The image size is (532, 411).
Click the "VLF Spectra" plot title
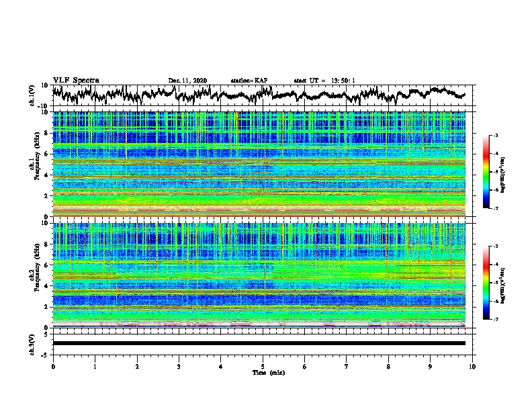(x=76, y=81)
